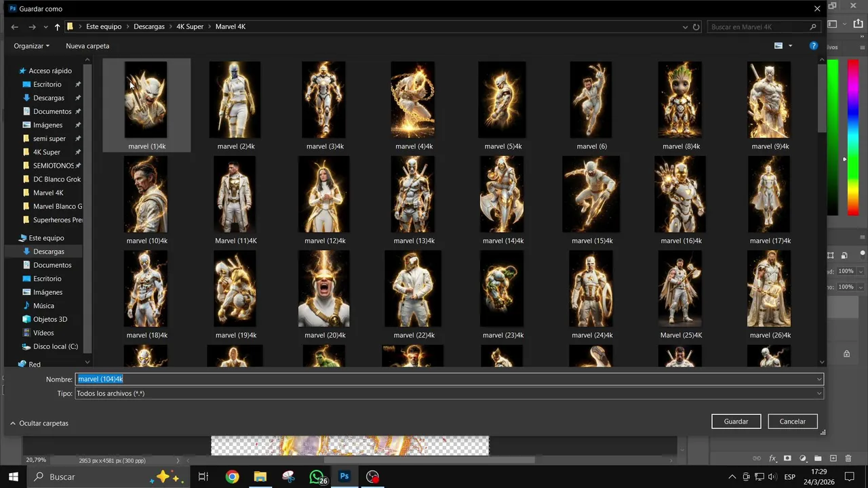Click the horizontal scrollbar of the Photoshop canvas
This screenshot has width=868, height=488.
click(429, 460)
